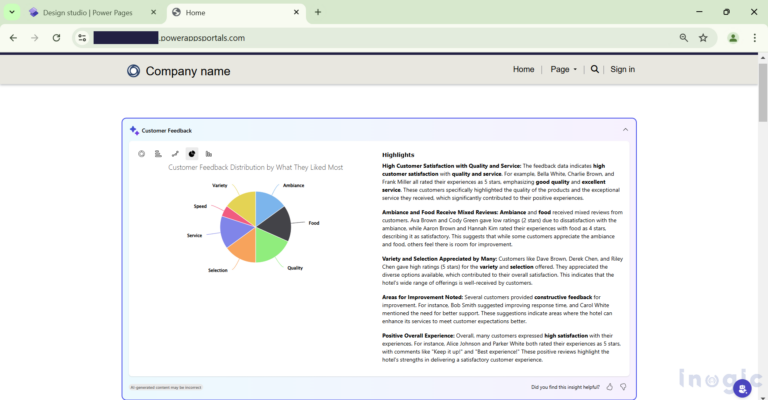
Task: Click 'Variety and Selection Appreciated by Many:' heading
Action: coord(439,259)
